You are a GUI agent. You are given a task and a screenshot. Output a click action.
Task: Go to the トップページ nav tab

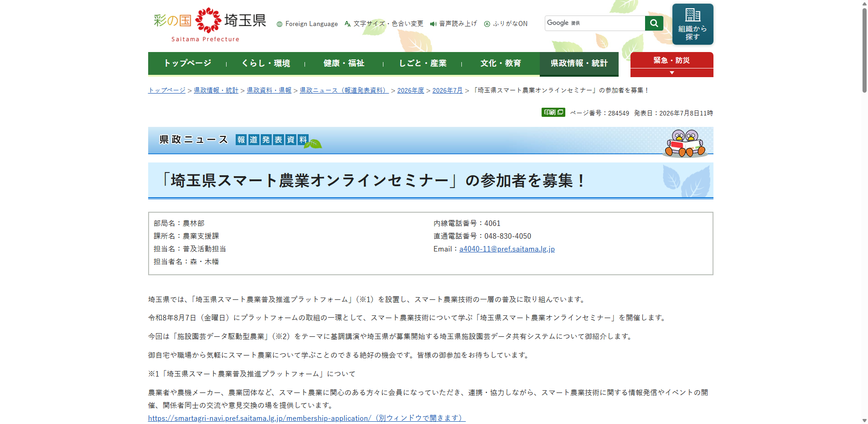coord(187,63)
